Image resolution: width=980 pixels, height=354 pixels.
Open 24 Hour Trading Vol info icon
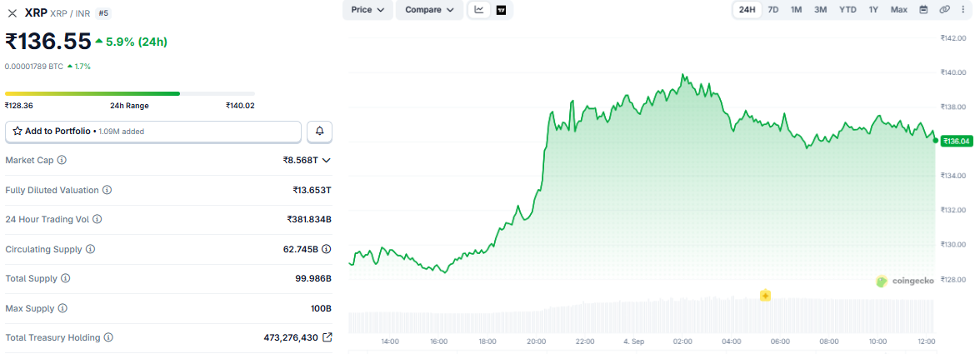[x=97, y=219]
